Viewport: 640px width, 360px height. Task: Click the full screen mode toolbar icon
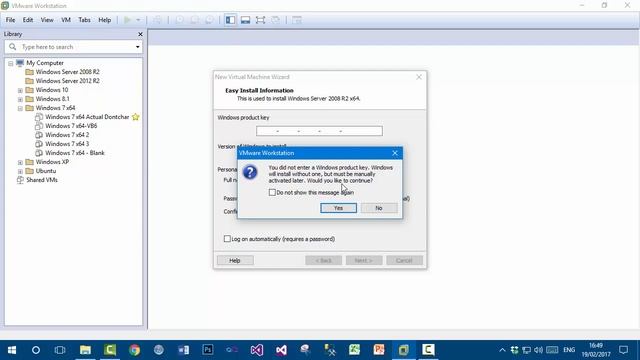260,20
